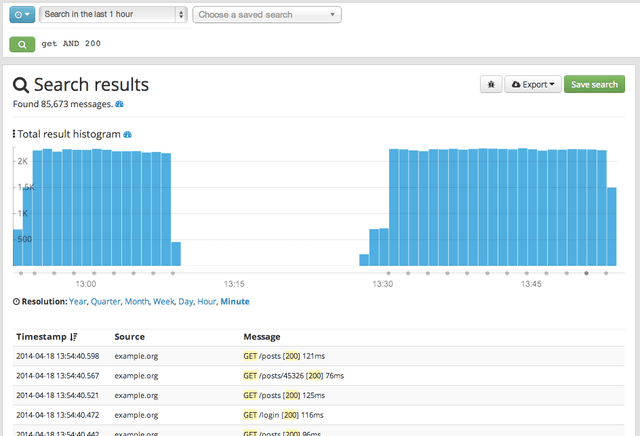Click the dark timeline dot near 13:50
The width and height of the screenshot is (640, 436).
coord(586,273)
